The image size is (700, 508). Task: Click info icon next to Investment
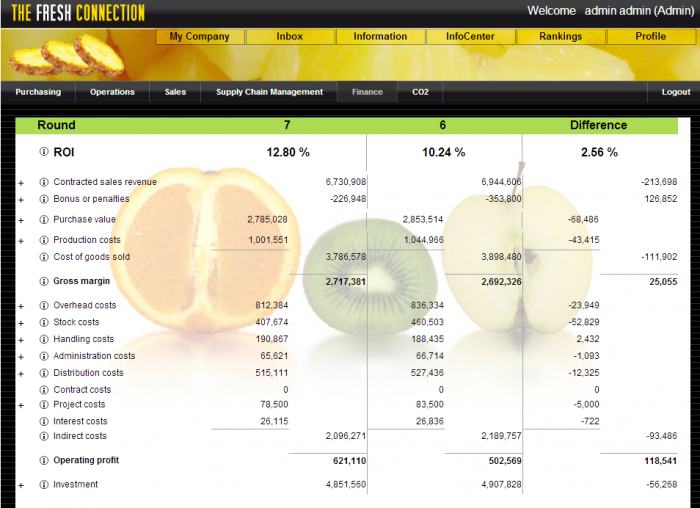[44, 485]
